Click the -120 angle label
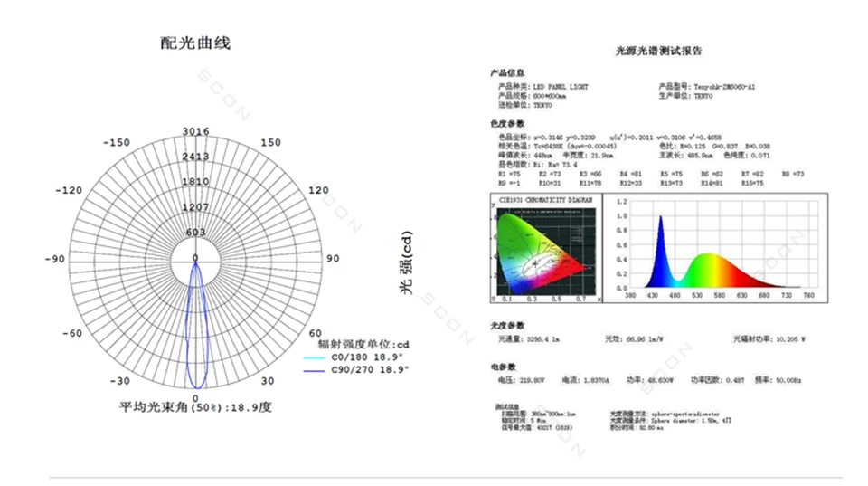 [x=69, y=190]
